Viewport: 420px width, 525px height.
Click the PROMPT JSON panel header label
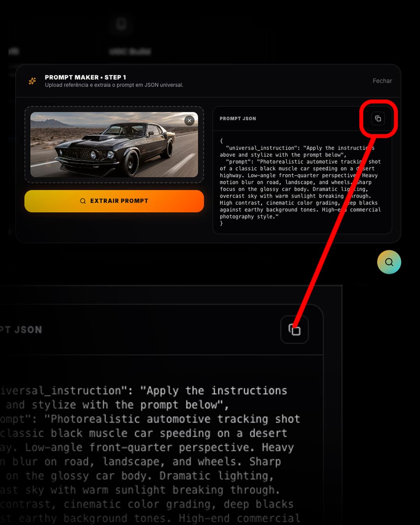[x=238, y=119]
